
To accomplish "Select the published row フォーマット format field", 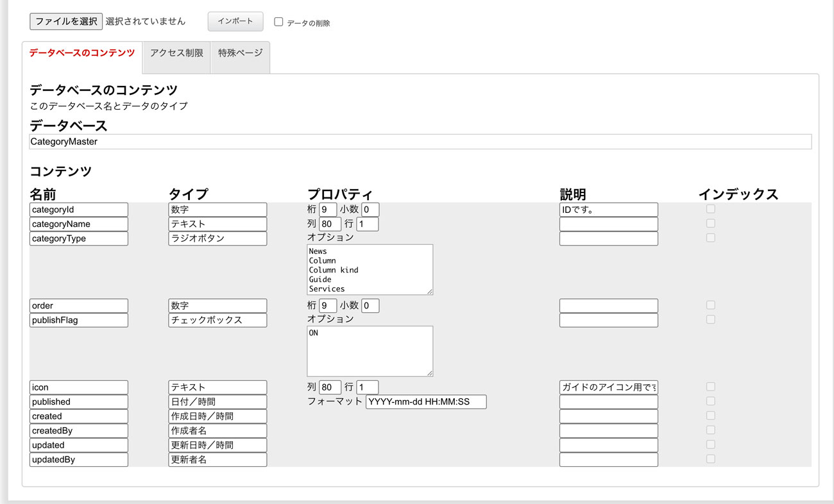I will [425, 401].
